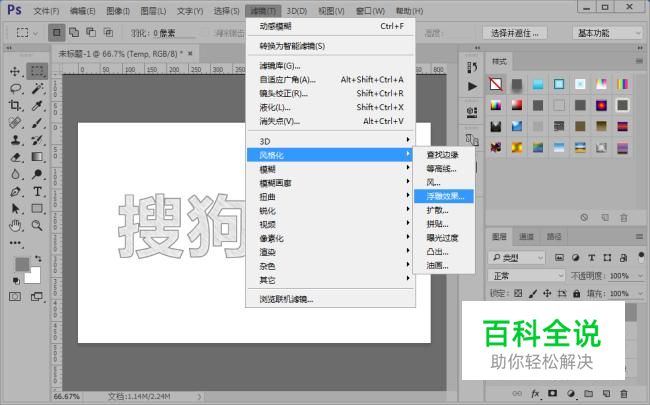Select the Crop tool
Screen dimensions: 650x405
[15, 105]
